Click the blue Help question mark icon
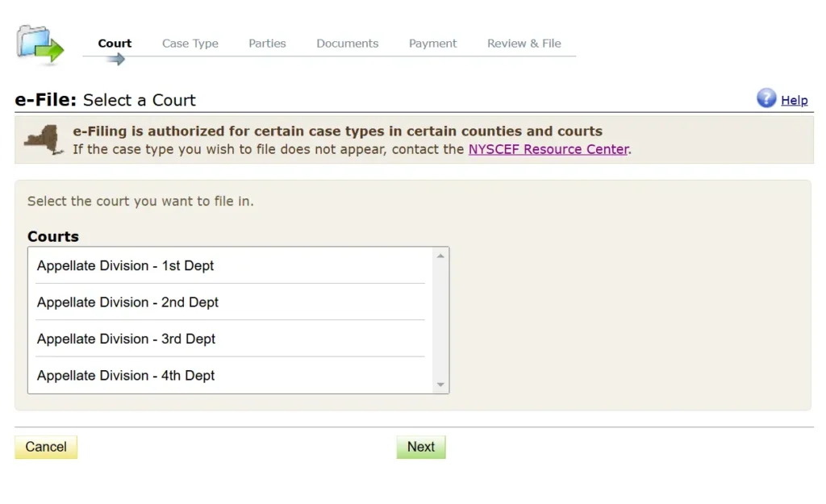 pyautogui.click(x=766, y=98)
